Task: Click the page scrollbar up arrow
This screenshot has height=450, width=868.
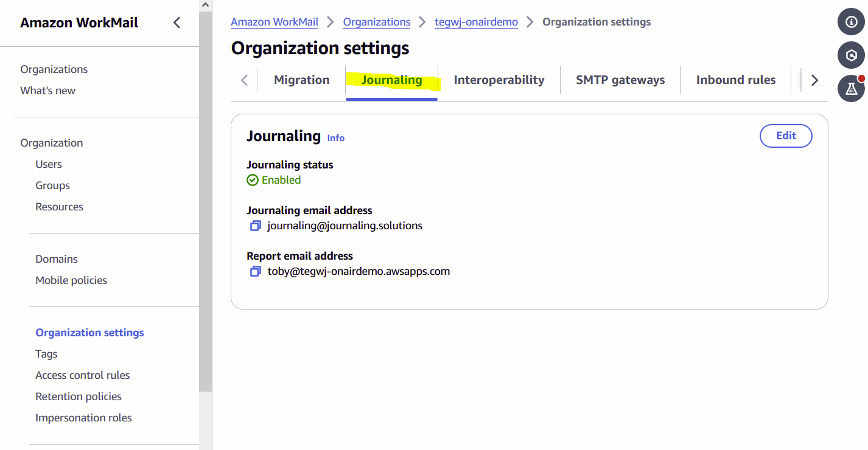Action: 205,4
